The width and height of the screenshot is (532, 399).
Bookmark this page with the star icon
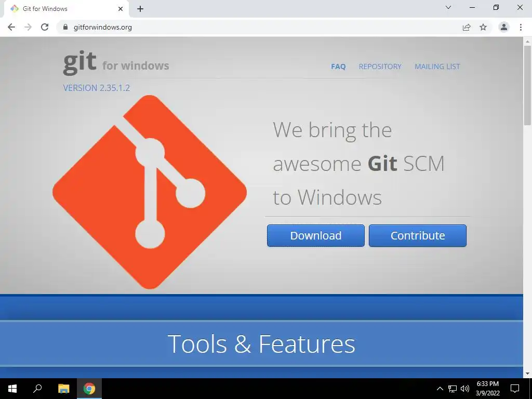(x=483, y=27)
